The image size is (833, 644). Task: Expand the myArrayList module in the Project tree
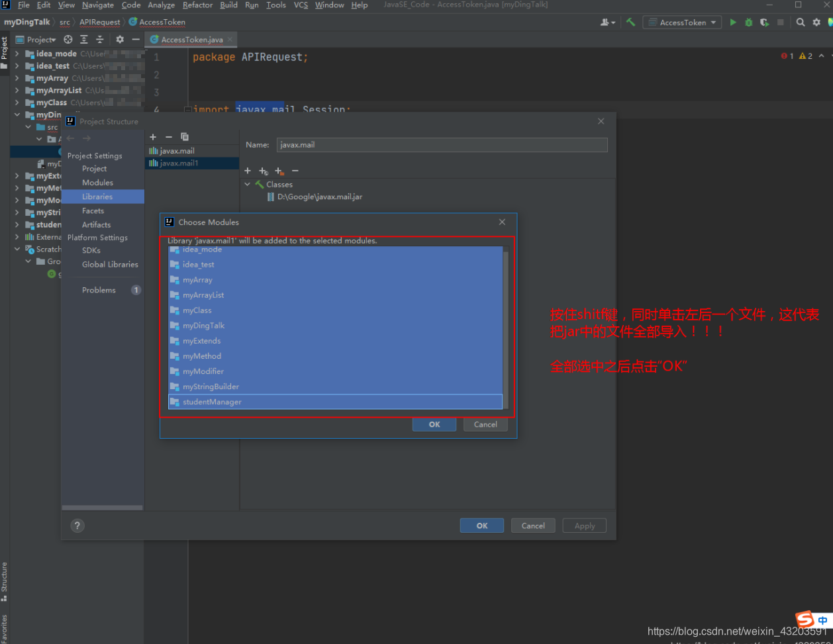click(x=17, y=91)
